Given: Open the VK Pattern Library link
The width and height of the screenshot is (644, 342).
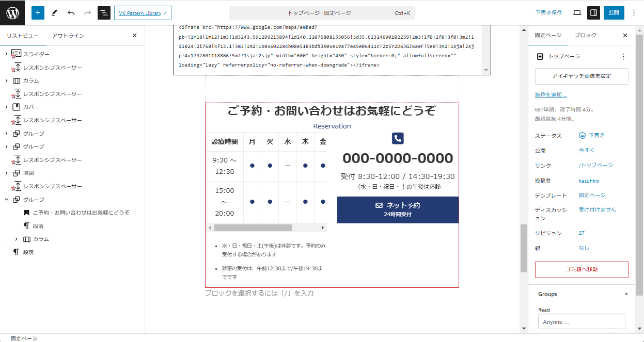Looking at the screenshot, I should [x=143, y=13].
